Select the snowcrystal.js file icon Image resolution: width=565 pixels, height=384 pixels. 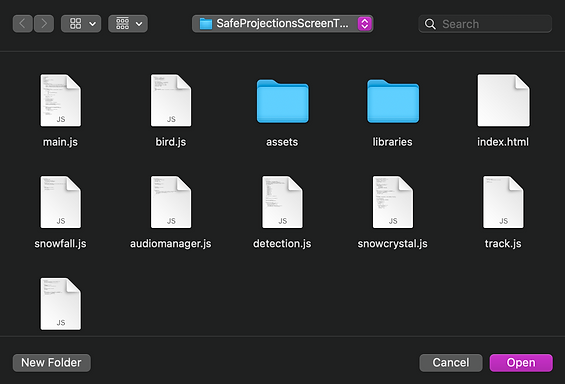393,202
